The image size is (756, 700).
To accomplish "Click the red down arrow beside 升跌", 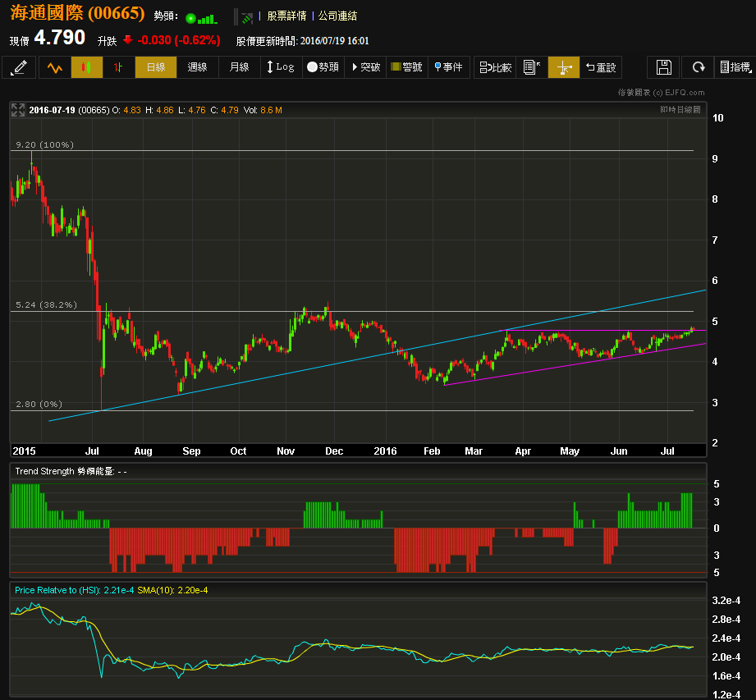I will pyautogui.click(x=128, y=39).
